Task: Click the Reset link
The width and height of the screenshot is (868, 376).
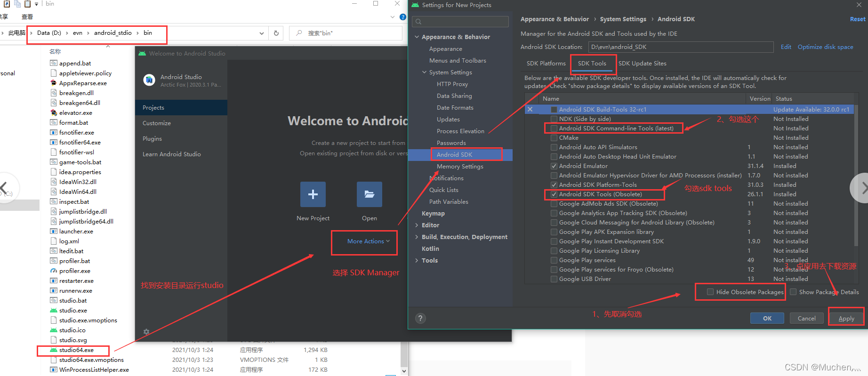Action: [857, 19]
